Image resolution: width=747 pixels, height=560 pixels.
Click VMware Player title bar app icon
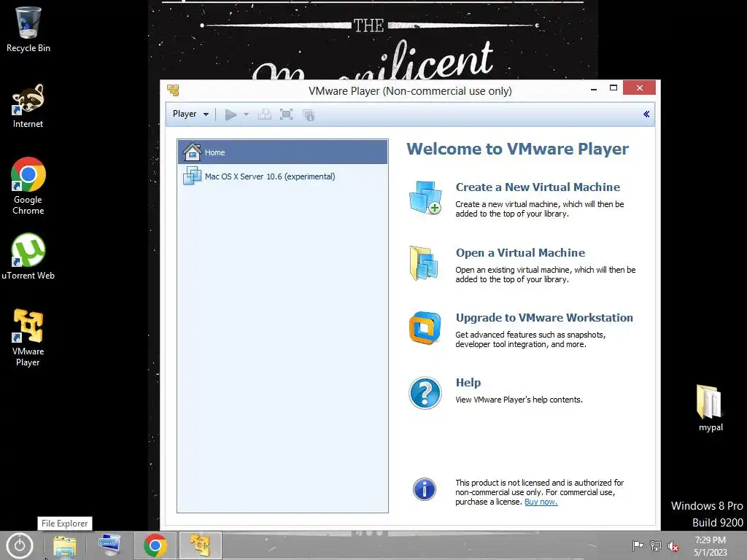tap(173, 90)
